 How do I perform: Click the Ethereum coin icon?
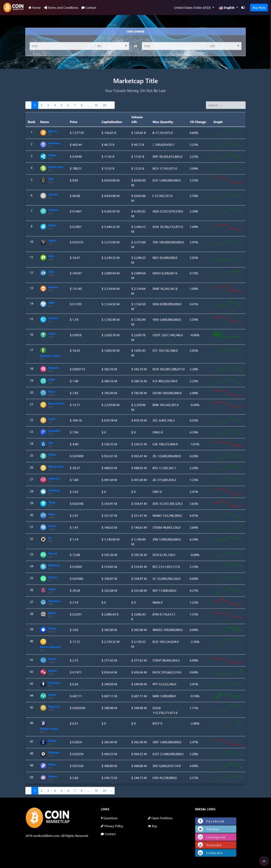(43, 144)
